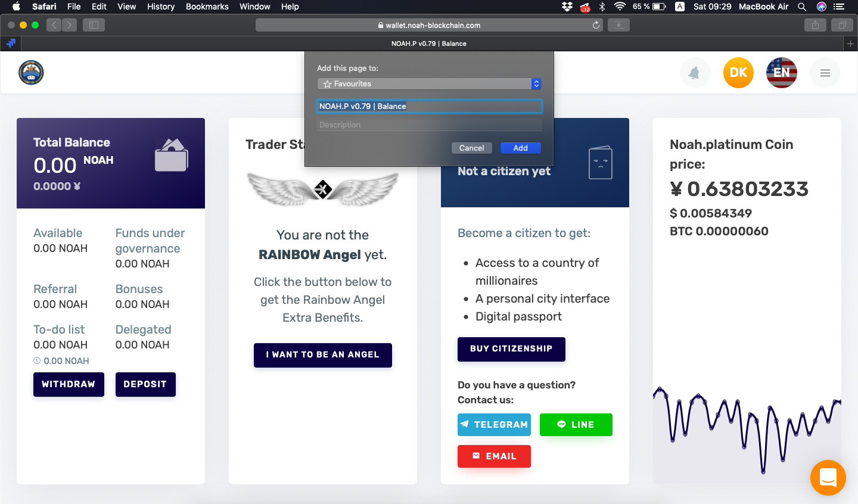Screen dimensions: 858x504
Task: Click the Funds under governance label
Action: tap(150, 241)
